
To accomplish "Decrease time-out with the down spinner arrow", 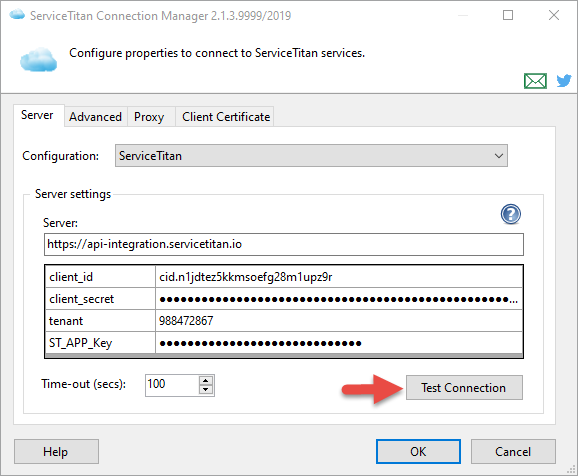I will pos(206,390).
